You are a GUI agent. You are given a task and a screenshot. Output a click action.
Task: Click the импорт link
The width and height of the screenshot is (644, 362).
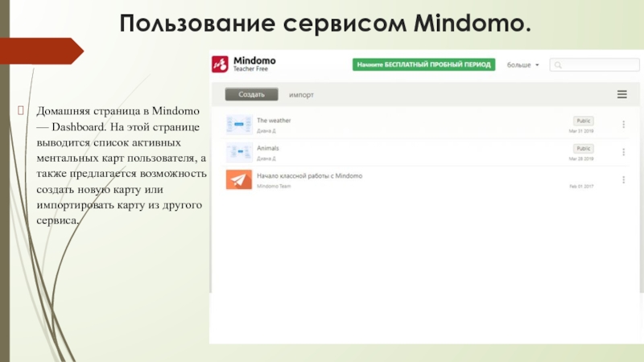coord(301,95)
